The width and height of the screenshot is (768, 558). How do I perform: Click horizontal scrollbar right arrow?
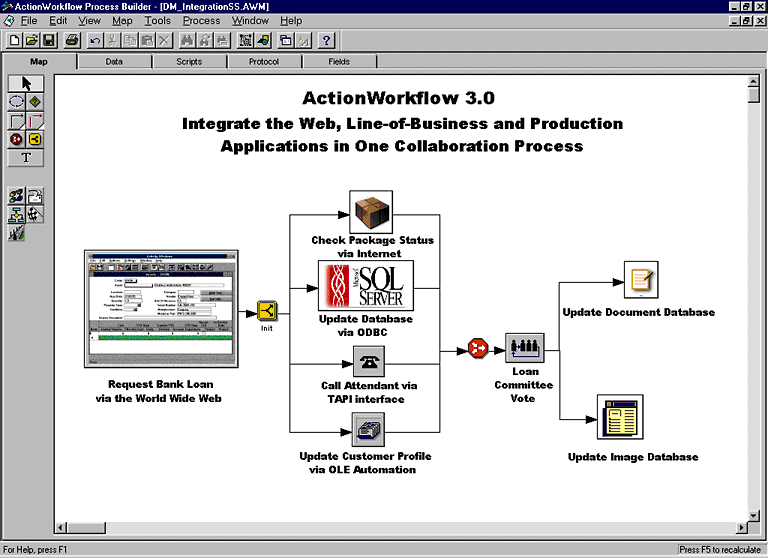coord(742,528)
